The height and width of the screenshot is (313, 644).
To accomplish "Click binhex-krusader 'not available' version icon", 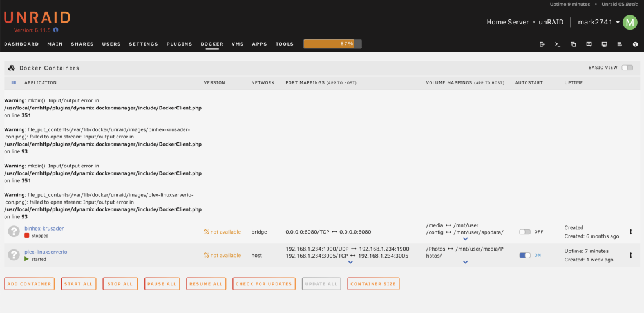I will coord(207,232).
